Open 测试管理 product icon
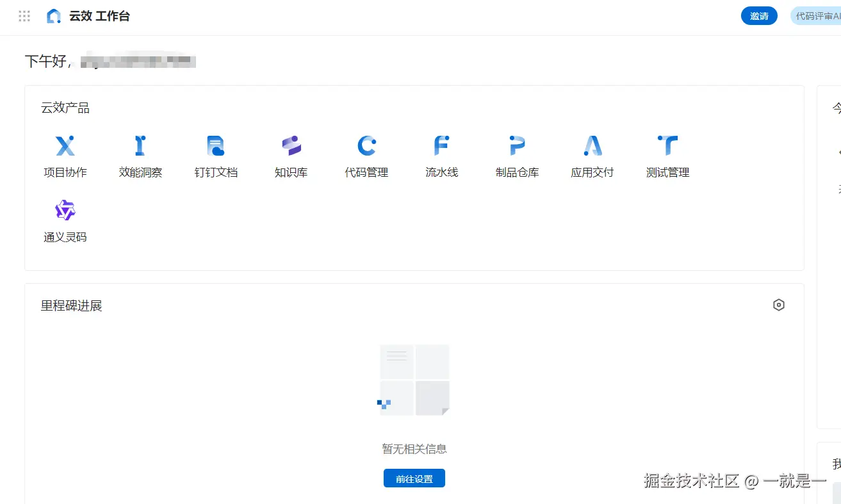Image resolution: width=841 pixels, height=504 pixels. point(667,146)
